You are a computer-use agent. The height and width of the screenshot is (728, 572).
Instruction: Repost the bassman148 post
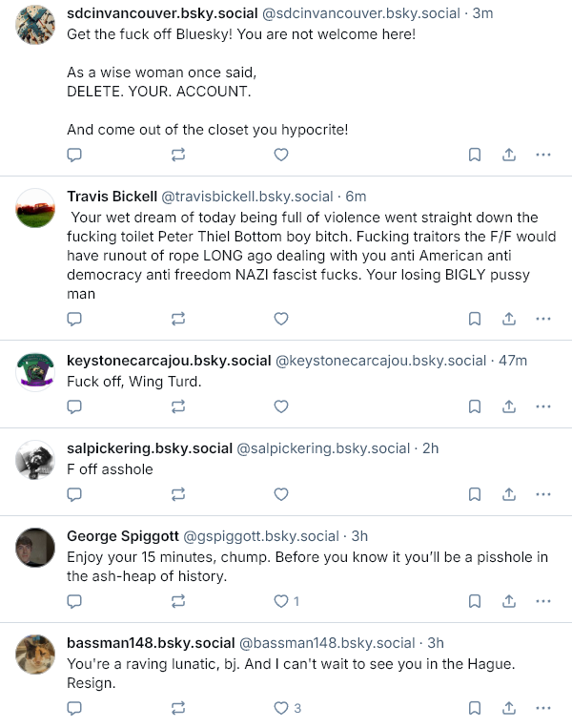[177, 708]
